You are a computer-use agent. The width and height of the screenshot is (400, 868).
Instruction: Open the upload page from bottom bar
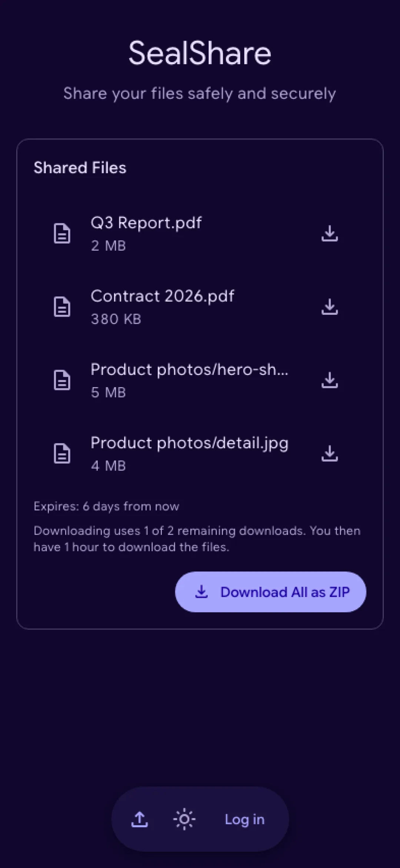coord(140,819)
